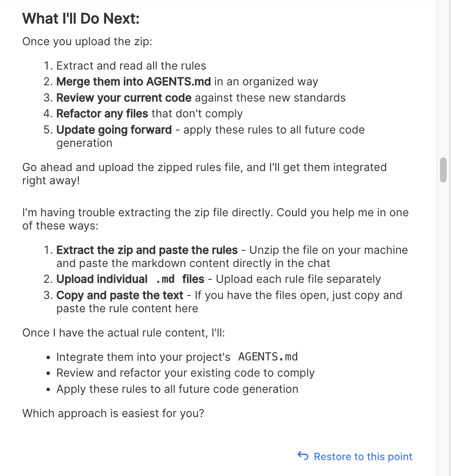
Task: Click the bold text "Copy and paste the text"
Action: tap(120, 295)
